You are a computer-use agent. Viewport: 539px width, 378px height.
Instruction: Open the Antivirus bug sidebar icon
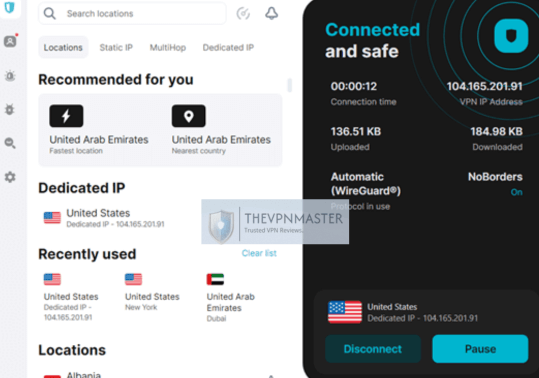click(x=10, y=109)
